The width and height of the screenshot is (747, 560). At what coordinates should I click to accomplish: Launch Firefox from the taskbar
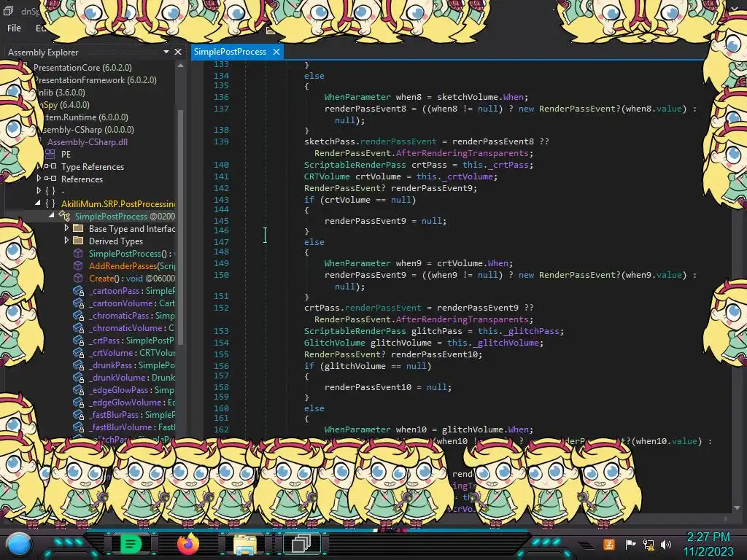pos(188,544)
